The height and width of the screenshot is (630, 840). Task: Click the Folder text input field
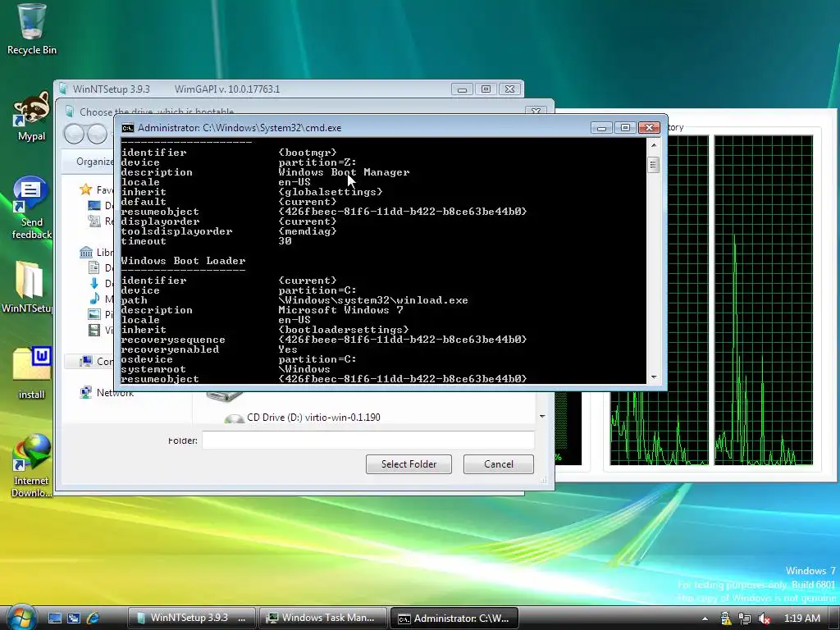pyautogui.click(x=368, y=441)
